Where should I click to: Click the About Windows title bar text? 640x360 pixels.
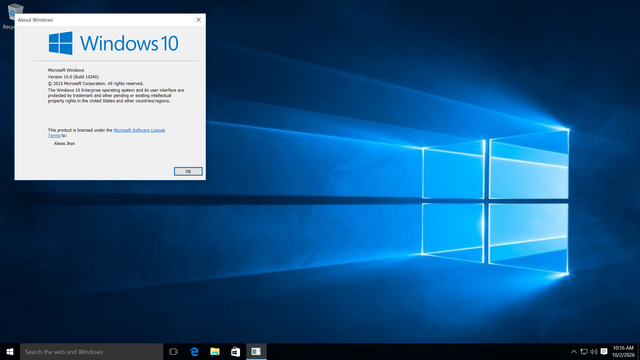35,20
